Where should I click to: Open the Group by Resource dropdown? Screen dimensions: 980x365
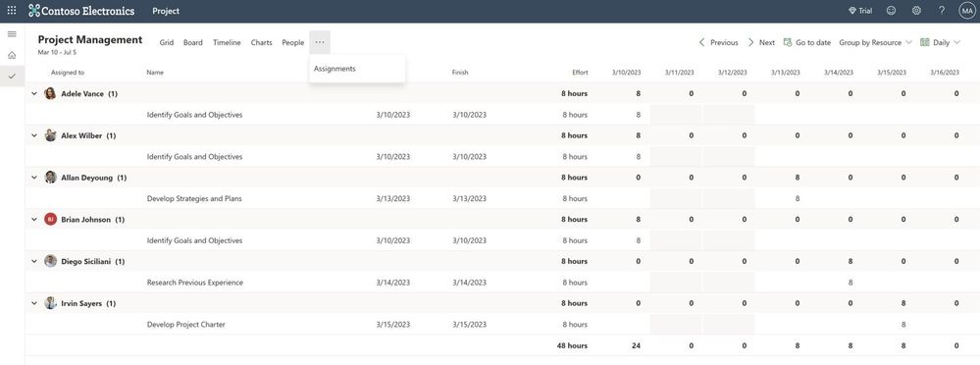pos(875,42)
